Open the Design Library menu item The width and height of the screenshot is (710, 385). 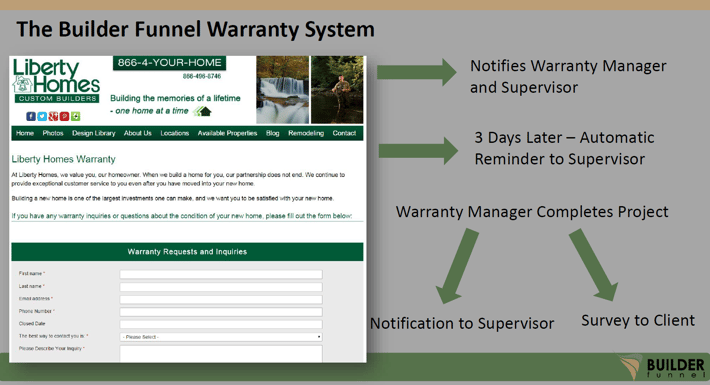[x=94, y=133]
